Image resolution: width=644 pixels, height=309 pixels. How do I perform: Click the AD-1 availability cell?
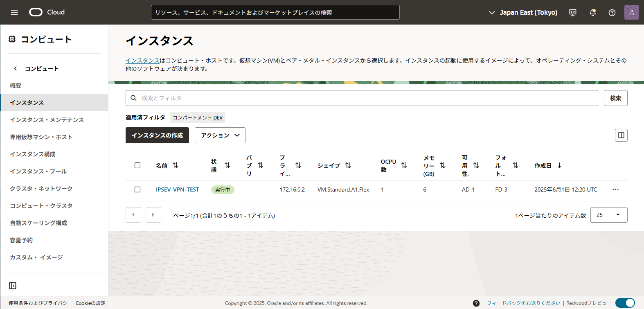click(x=468, y=189)
